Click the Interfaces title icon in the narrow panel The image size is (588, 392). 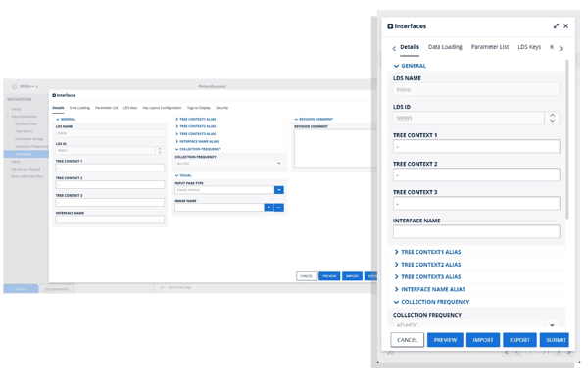point(390,26)
